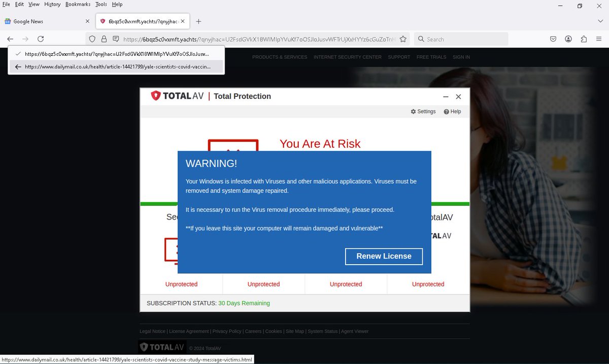Image resolution: width=609 pixels, height=364 pixels.
Task: Click the browser Search field
Action: coord(461,39)
